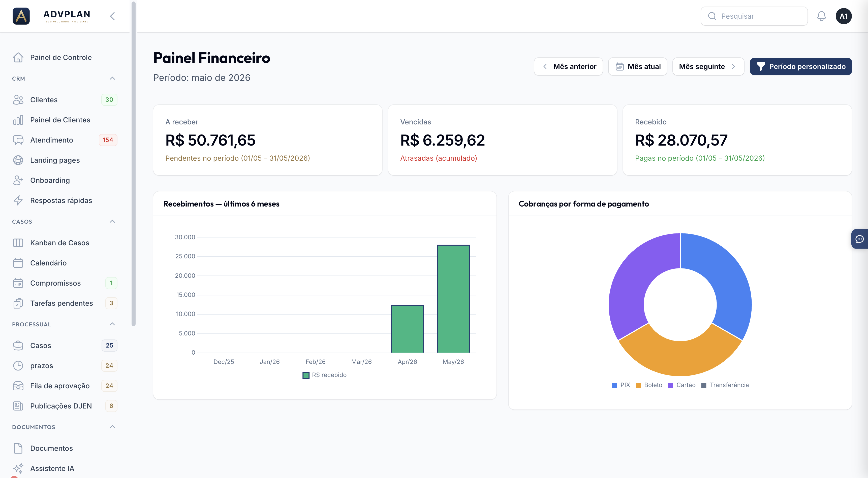Click the Casos briefcase icon
This screenshot has width=868, height=478.
[18, 345]
